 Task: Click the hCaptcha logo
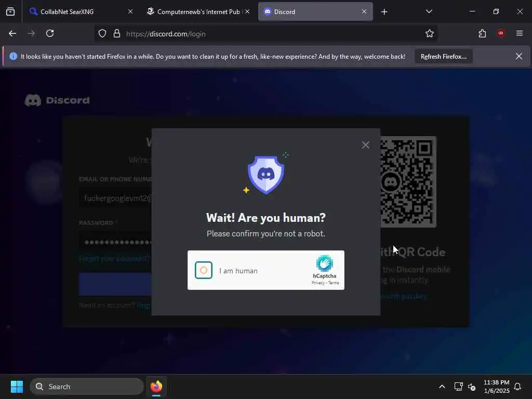click(324, 263)
